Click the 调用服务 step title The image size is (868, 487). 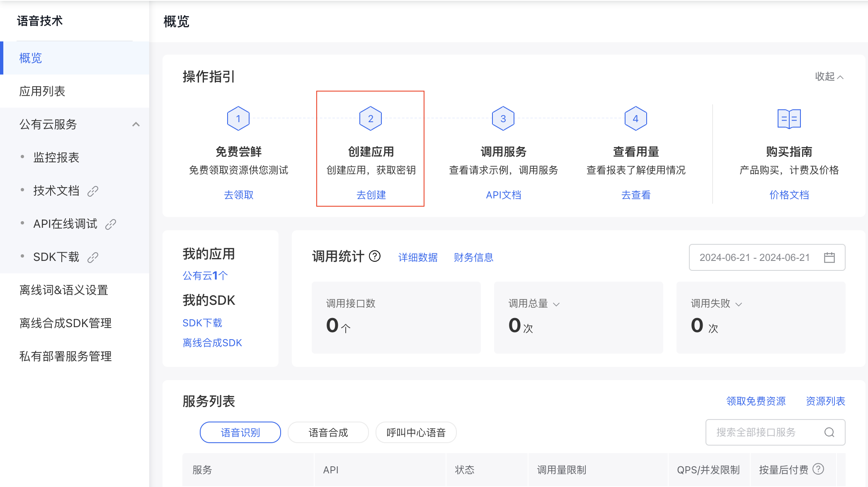tap(503, 152)
